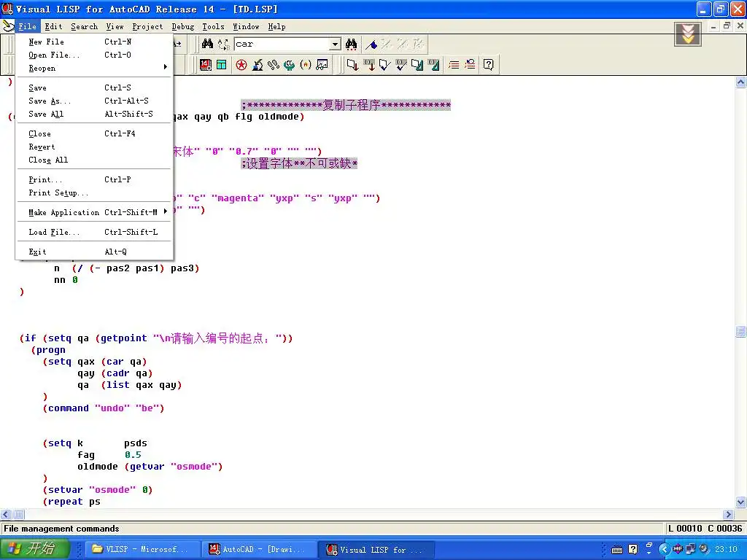Image resolution: width=747 pixels, height=560 pixels.
Task: Open the Edit menu
Action: (53, 27)
